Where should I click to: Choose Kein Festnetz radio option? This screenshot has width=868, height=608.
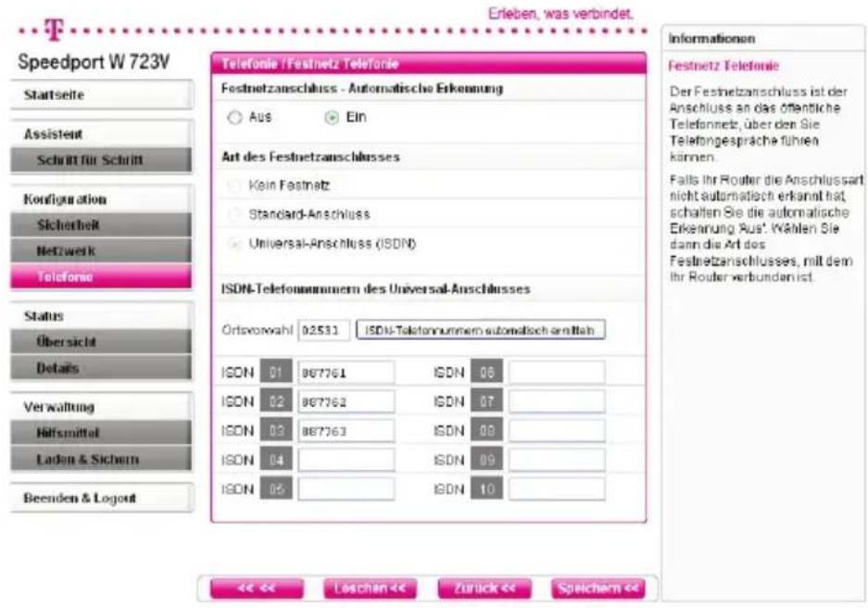(x=235, y=185)
